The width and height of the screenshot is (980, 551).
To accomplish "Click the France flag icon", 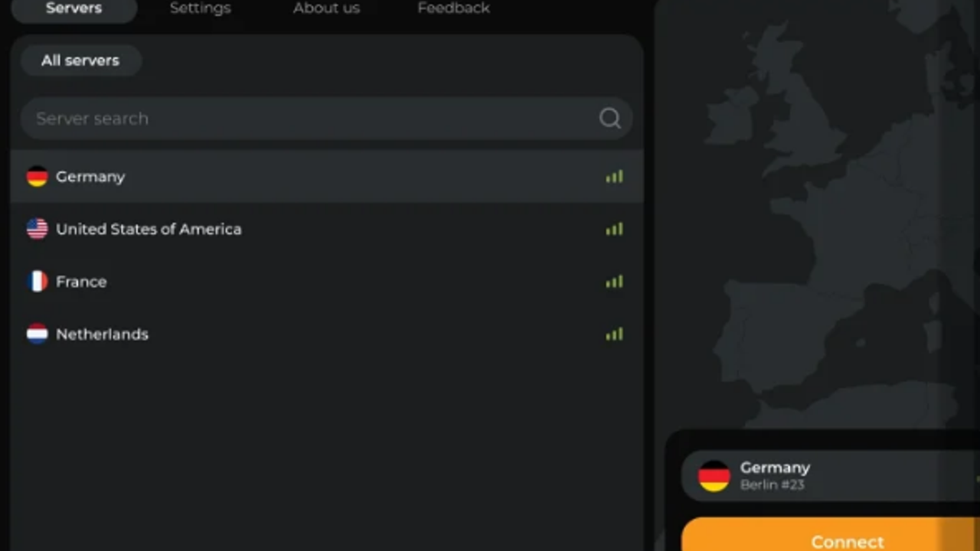I will [x=37, y=282].
